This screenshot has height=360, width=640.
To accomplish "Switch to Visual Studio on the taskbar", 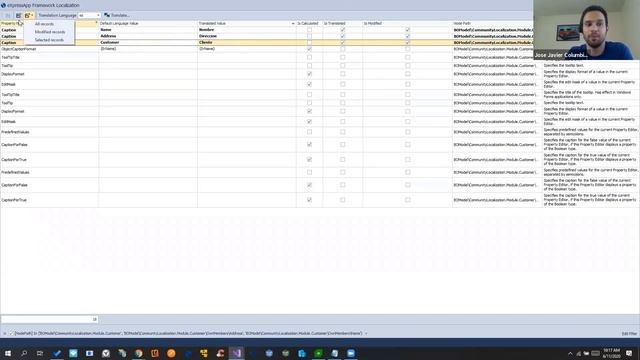I will (x=237, y=353).
